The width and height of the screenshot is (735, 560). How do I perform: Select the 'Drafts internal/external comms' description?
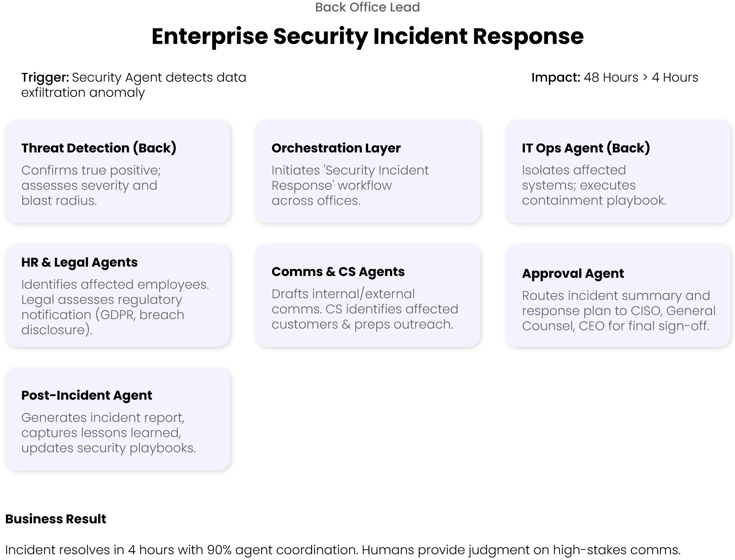365,309
